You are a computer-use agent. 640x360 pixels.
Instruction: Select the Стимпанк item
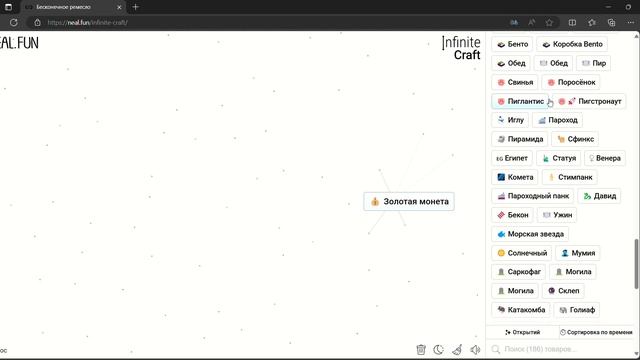pos(570,177)
